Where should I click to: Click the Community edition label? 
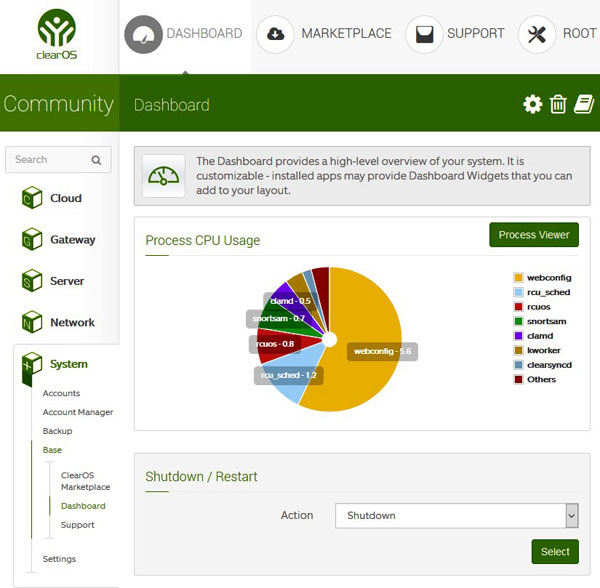tap(59, 104)
